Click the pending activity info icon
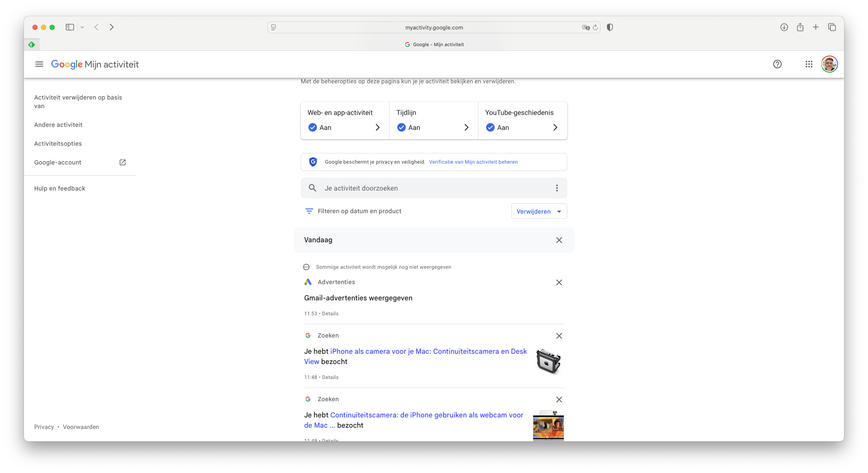This screenshot has width=868, height=473. [x=306, y=267]
